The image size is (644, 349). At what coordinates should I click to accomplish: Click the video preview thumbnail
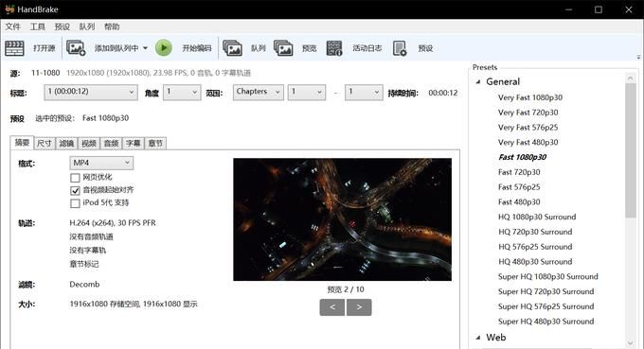(x=342, y=219)
